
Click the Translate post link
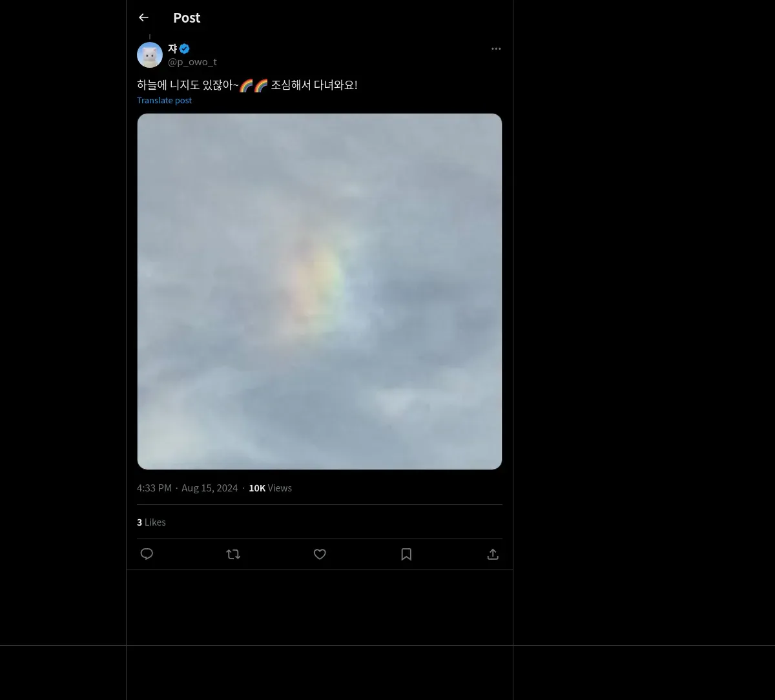[x=164, y=100]
